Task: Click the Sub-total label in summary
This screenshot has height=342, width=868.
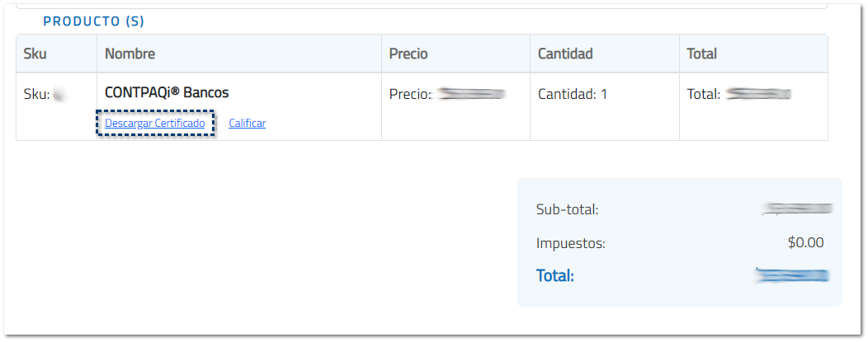Action: tap(567, 209)
